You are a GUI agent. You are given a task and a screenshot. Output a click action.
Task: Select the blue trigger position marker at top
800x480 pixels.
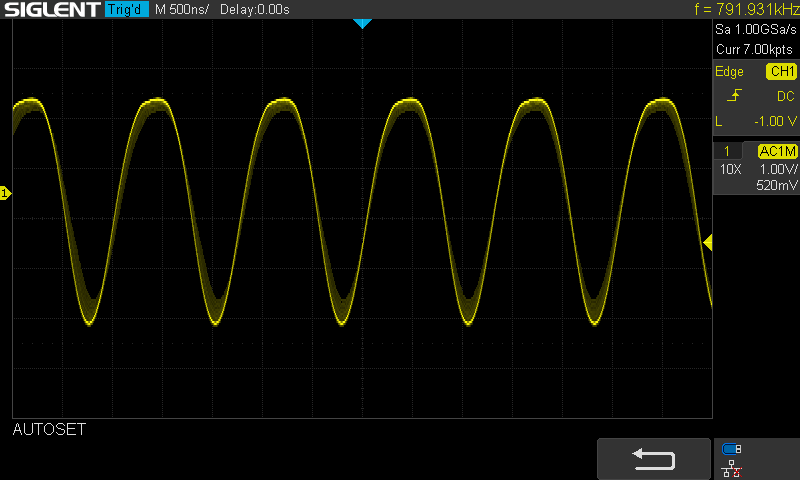(x=363, y=23)
